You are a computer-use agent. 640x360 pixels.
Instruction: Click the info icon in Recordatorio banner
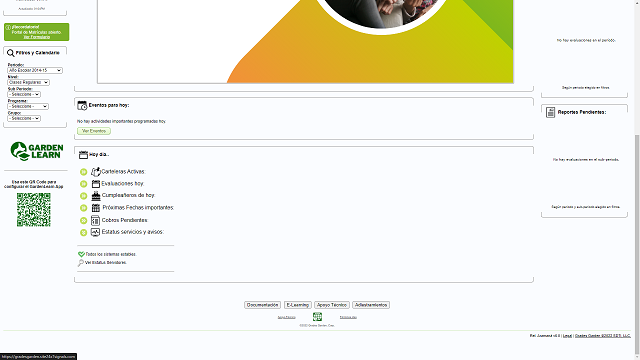coord(8,27)
